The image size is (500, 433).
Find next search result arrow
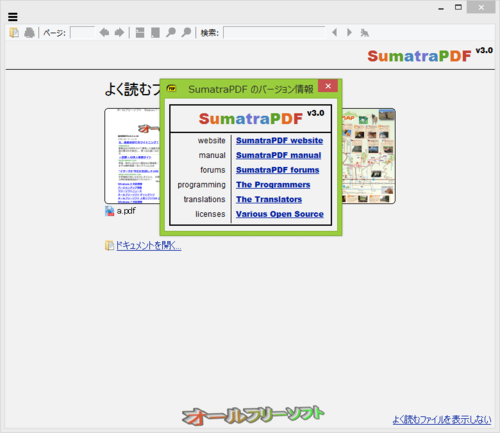(349, 32)
